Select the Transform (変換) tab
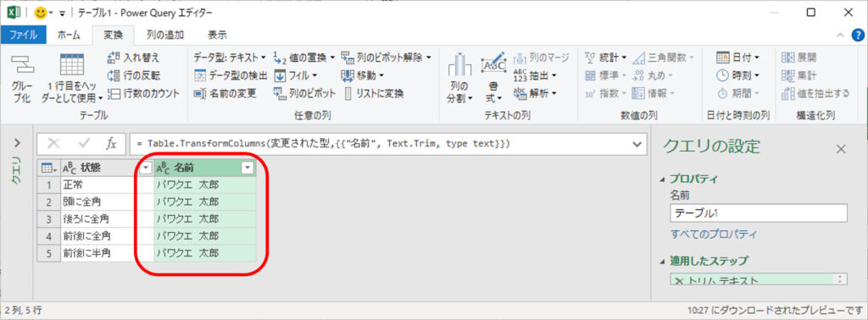Screen dimensions: 868x320 point(114,35)
